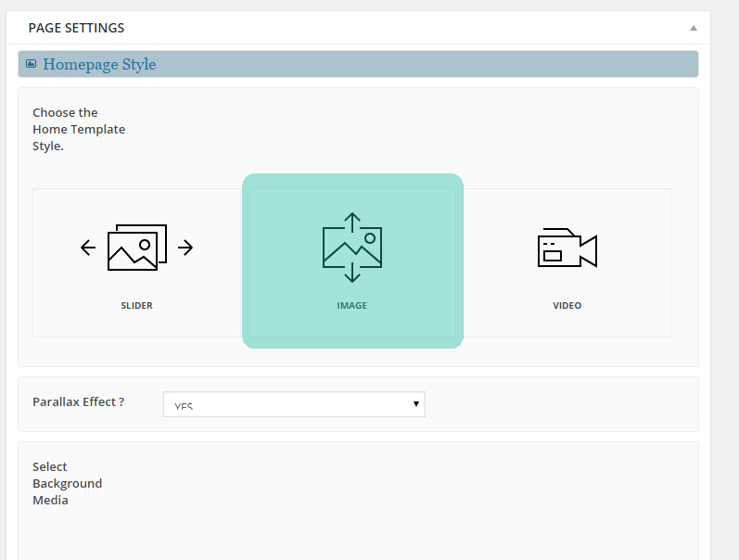Collapse the Page Settings panel triangle
The image size is (739, 560).
693,28
